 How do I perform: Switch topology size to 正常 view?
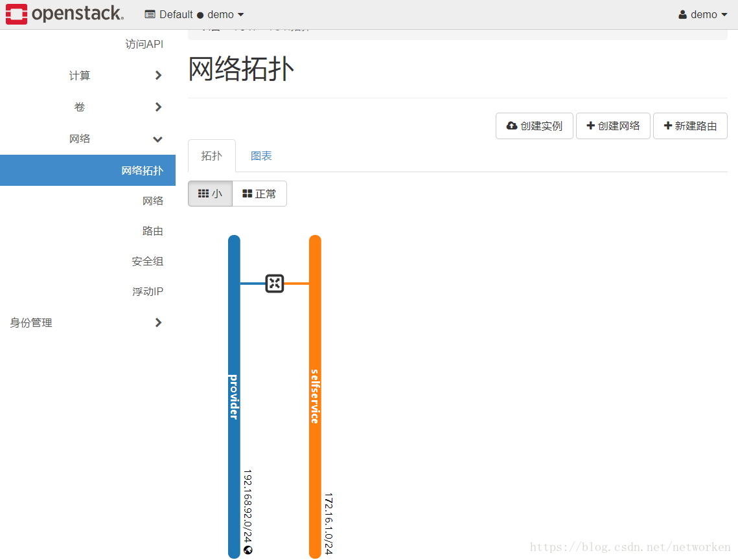click(x=259, y=193)
